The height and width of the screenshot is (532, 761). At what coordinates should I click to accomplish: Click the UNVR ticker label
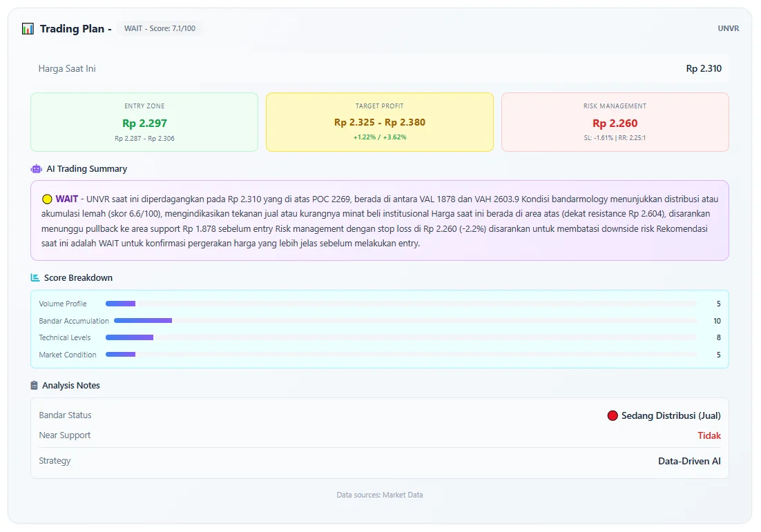(x=728, y=29)
